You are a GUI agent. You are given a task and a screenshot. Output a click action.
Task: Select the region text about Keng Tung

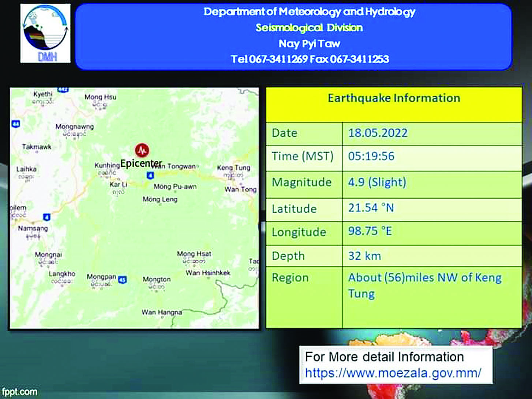(x=424, y=285)
